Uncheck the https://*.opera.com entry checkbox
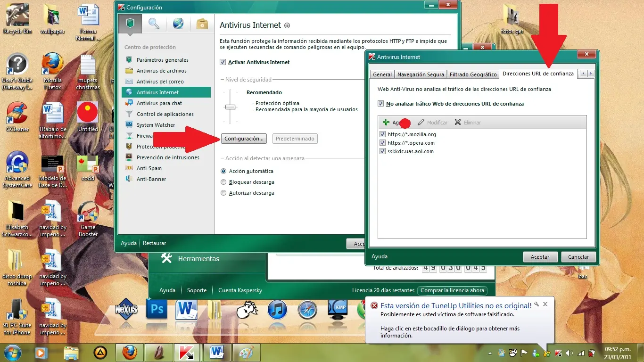The width and height of the screenshot is (644, 362). (383, 143)
